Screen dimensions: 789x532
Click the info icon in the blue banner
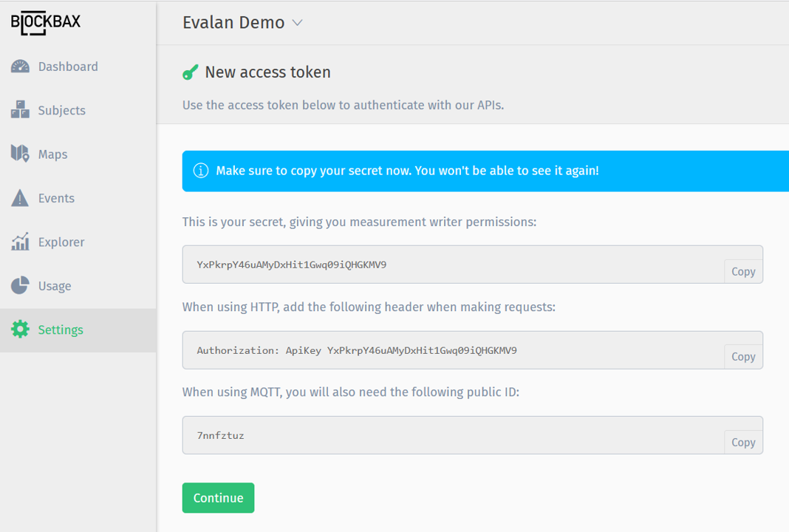(200, 171)
